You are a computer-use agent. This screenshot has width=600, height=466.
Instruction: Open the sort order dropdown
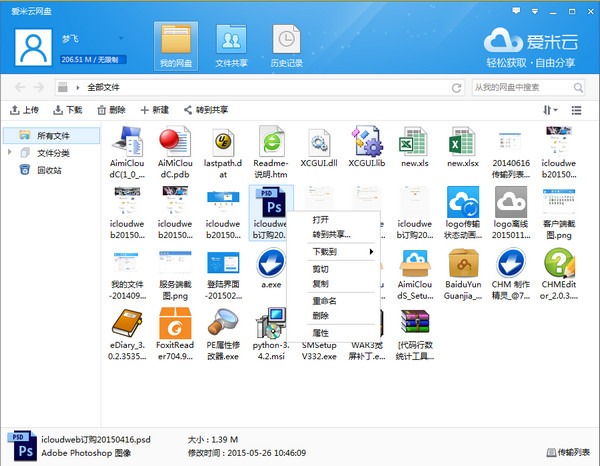[x=550, y=109]
